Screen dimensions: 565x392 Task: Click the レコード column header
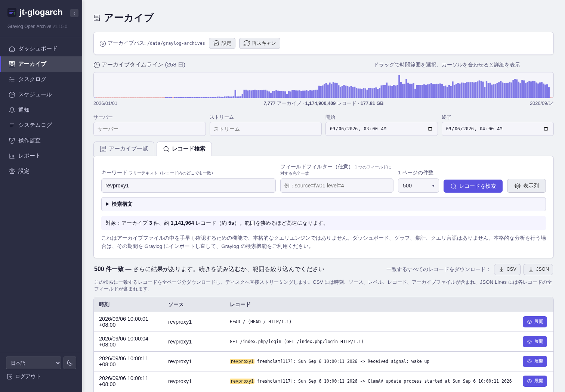coord(240,305)
